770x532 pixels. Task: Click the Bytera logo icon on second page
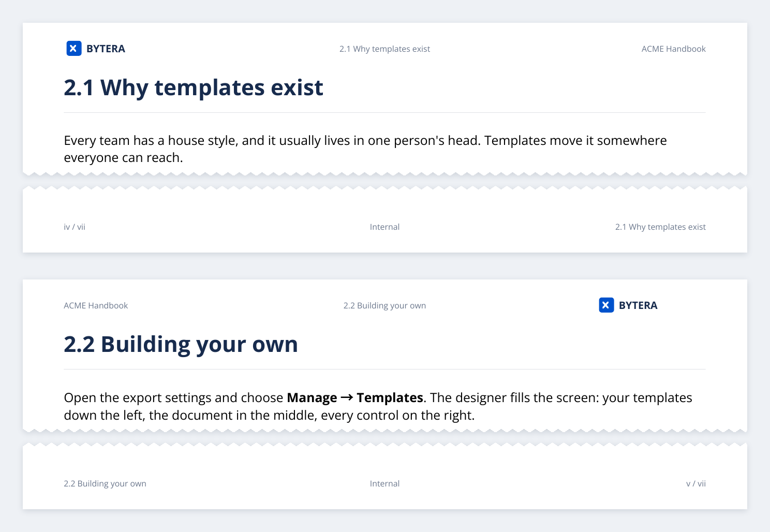(x=606, y=305)
